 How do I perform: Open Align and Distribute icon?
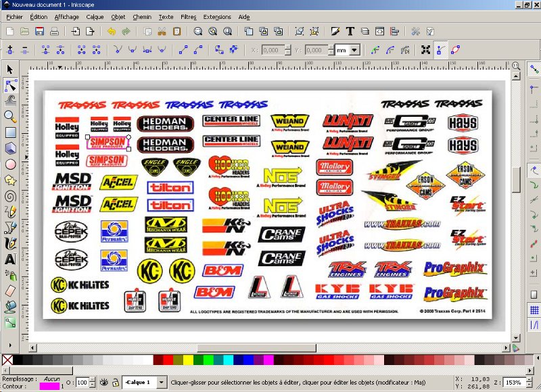[x=395, y=32]
